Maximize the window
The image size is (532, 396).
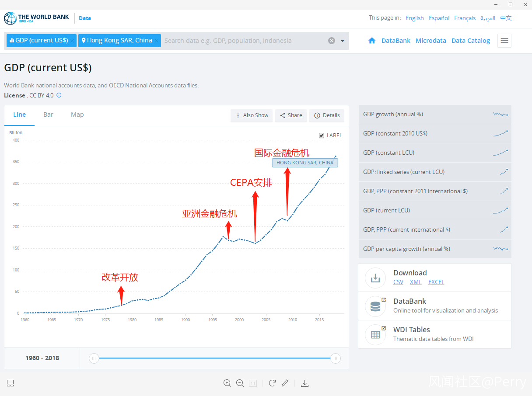[511, 4]
